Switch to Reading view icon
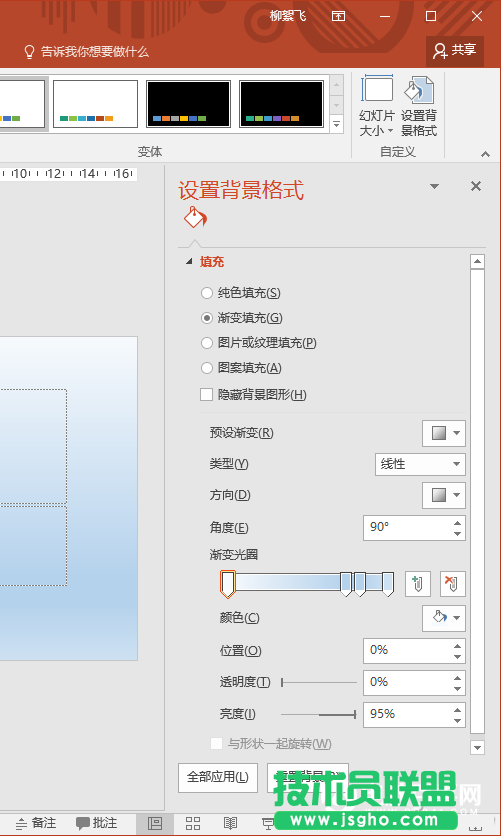The image size is (501, 836). point(230,823)
